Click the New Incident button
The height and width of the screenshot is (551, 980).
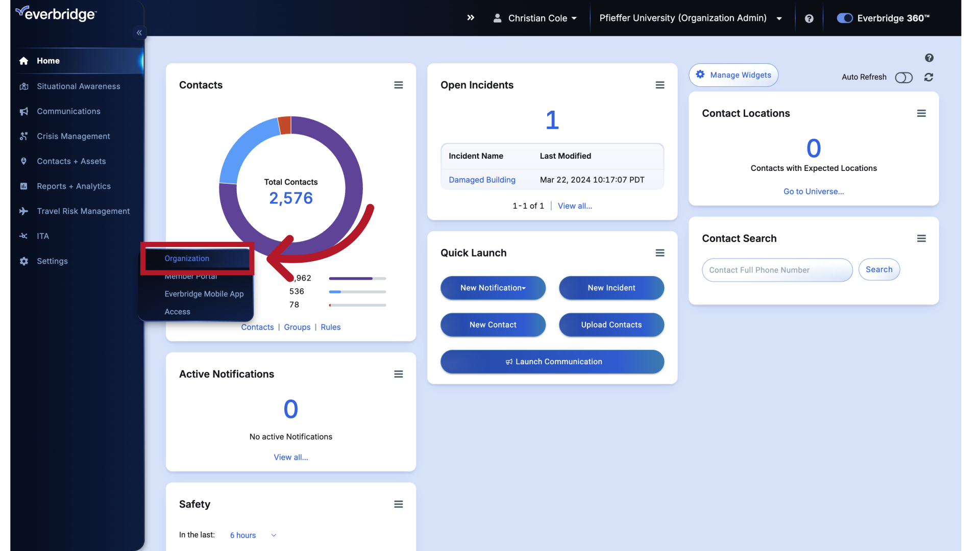coord(611,288)
